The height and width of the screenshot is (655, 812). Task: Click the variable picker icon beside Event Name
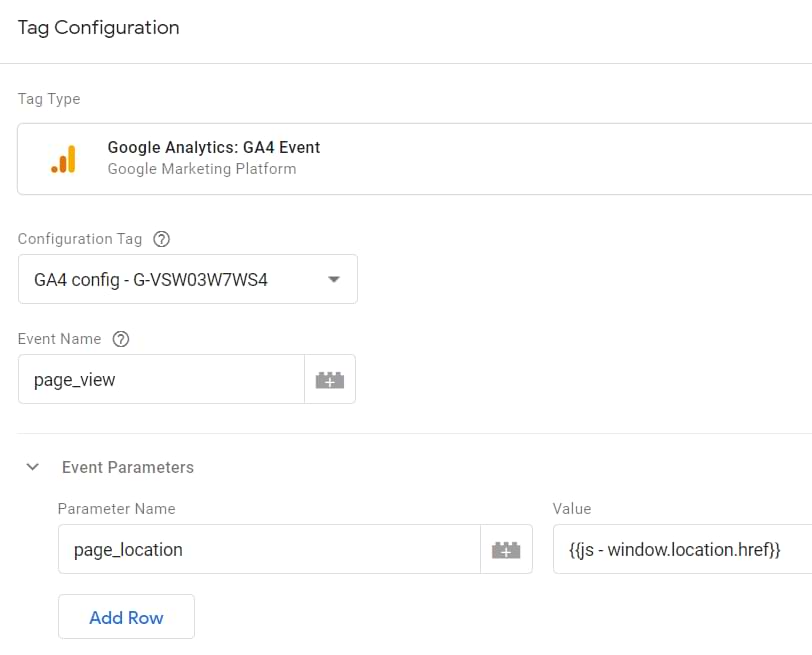coord(331,379)
